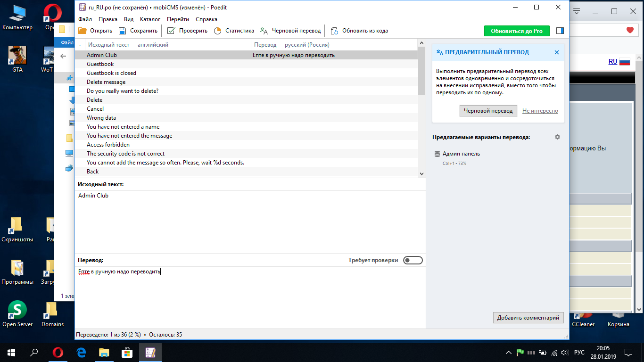Select the Guestbook is closed row
Screen dimensions: 644x362
(111, 73)
